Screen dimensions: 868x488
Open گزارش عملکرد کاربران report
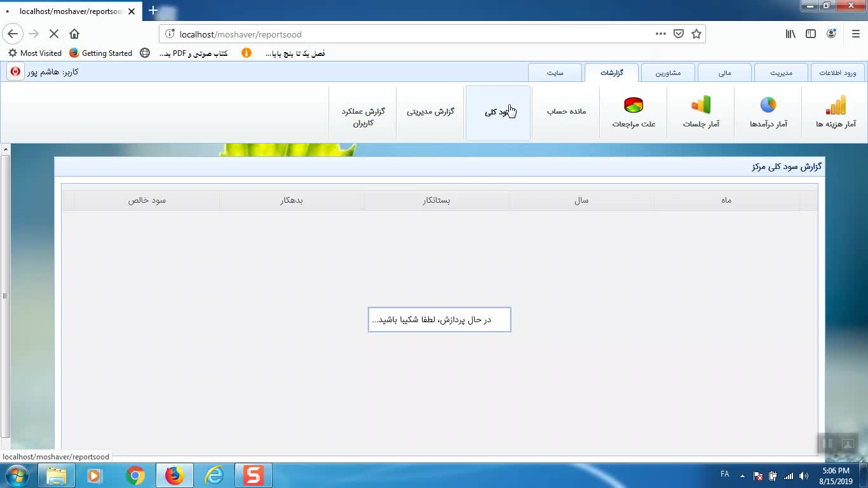tap(363, 118)
